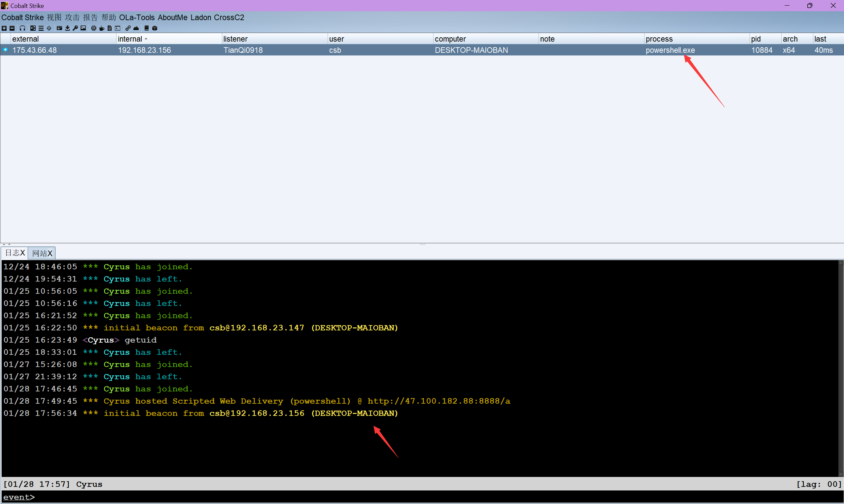Open the 报告 menu
The image size is (844, 504).
pyautogui.click(x=90, y=17)
